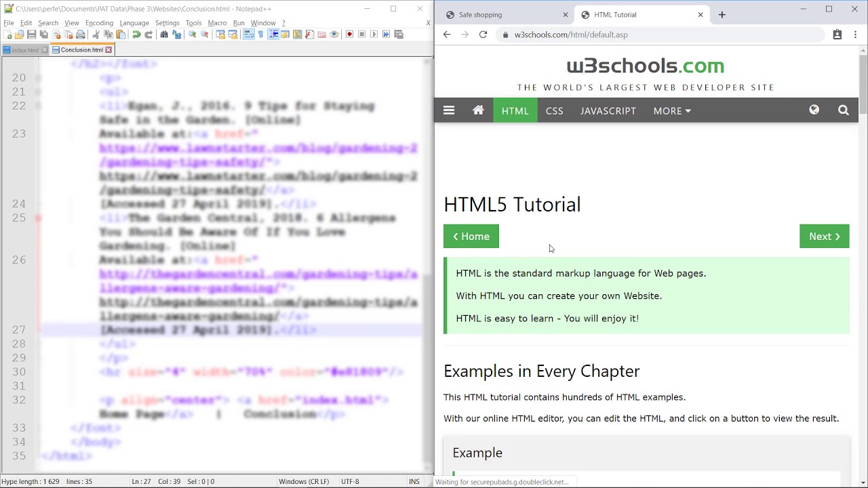The image size is (868, 488).
Task: Click the Playback macro icon
Action: [x=374, y=34]
